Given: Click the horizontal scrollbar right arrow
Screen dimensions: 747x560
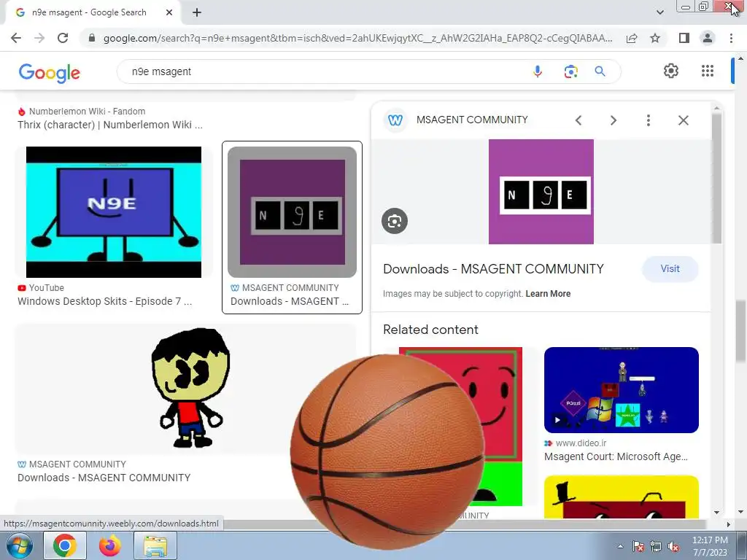Looking at the screenshot, I should point(729,524).
